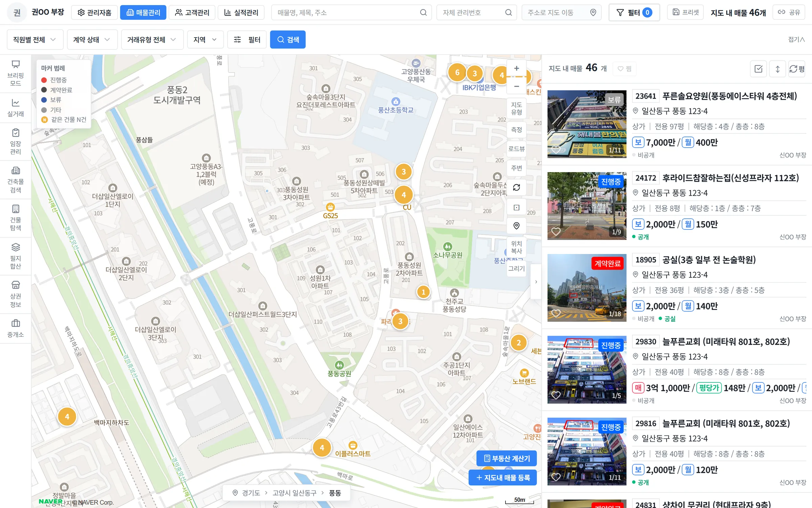Favorite listing 29830 늘푸른교회 heart
812x508 pixels.
[556, 395]
